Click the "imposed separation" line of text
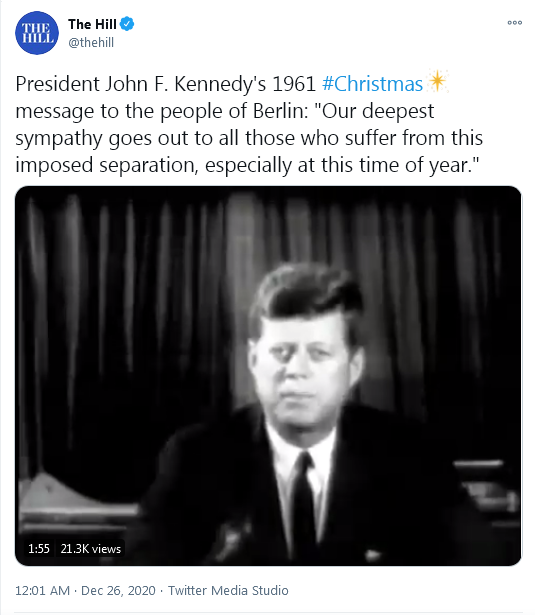The height and width of the screenshot is (615, 535). (x=105, y=165)
